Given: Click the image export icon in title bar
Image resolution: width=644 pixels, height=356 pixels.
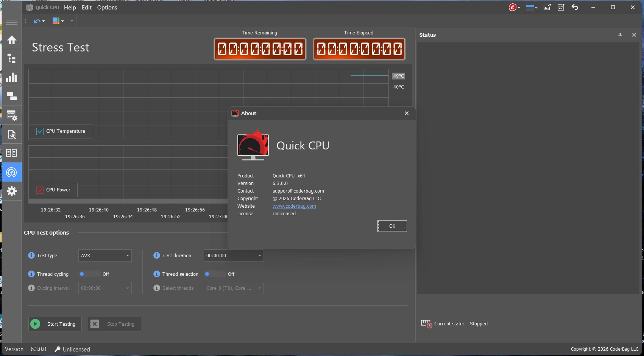Looking at the screenshot, I should [547, 7].
